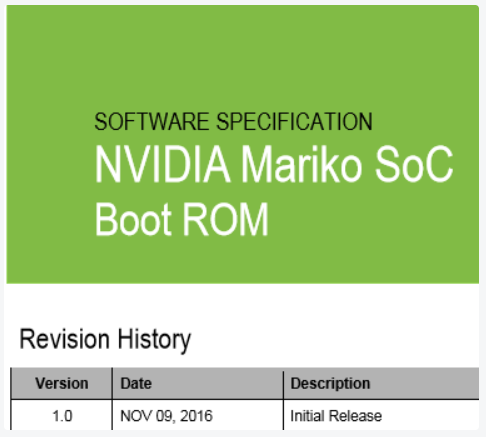Screen dimensions: 486x437
Task: Click the 1.0 version cell
Action: coord(62,415)
